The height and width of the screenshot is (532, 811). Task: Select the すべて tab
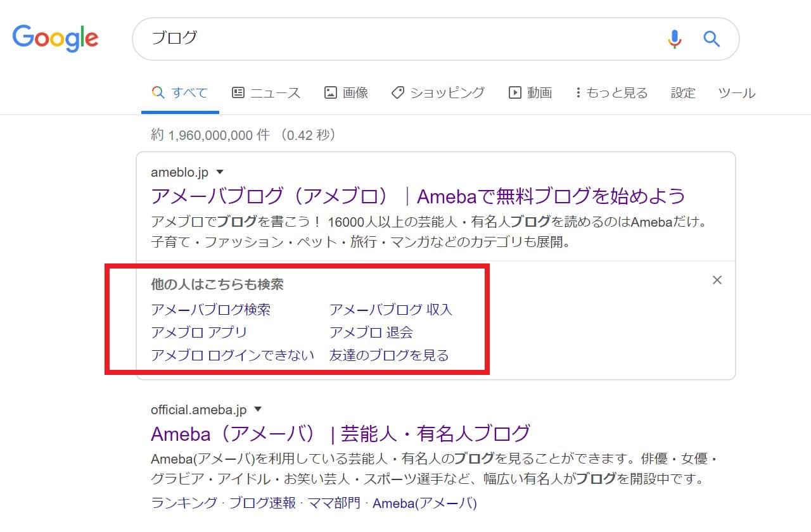click(180, 93)
